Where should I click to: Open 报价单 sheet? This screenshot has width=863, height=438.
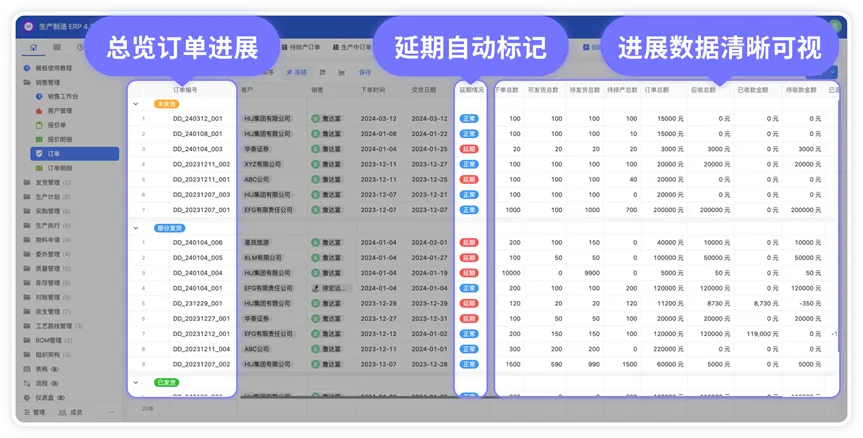[57, 125]
